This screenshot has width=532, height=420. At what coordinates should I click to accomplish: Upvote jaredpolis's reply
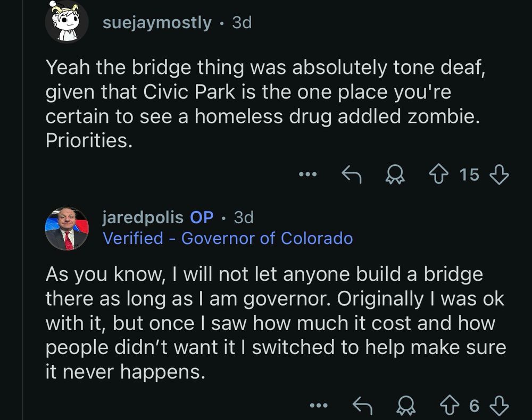(452, 406)
